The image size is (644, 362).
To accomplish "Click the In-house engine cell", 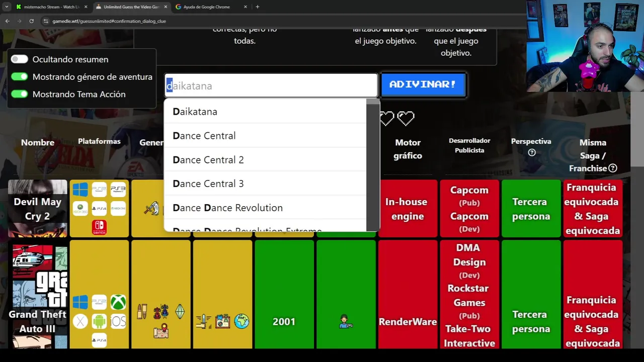I will 408,209.
